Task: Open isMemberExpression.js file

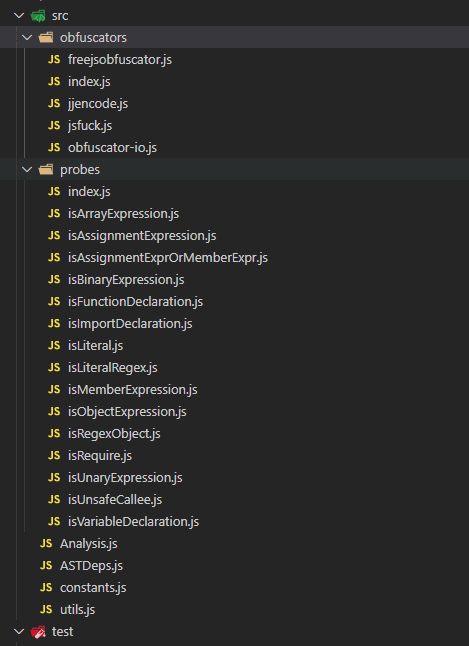Action: [x=133, y=390]
